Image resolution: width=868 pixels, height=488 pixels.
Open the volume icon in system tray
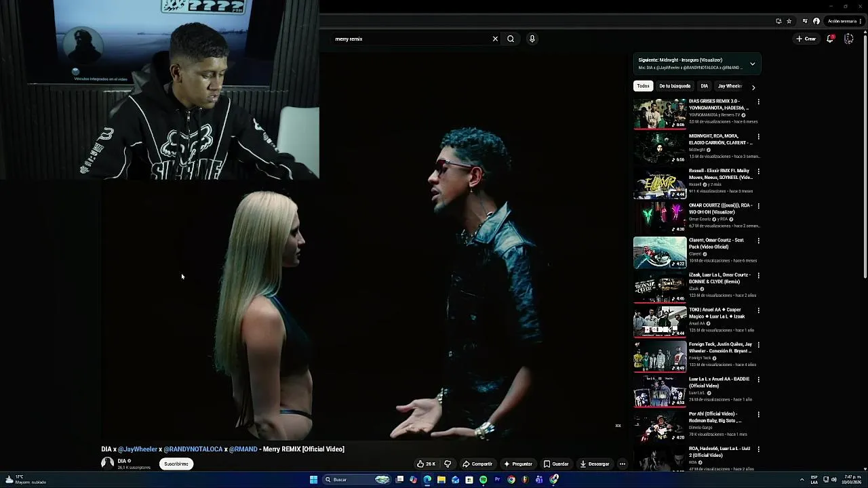[834, 480]
